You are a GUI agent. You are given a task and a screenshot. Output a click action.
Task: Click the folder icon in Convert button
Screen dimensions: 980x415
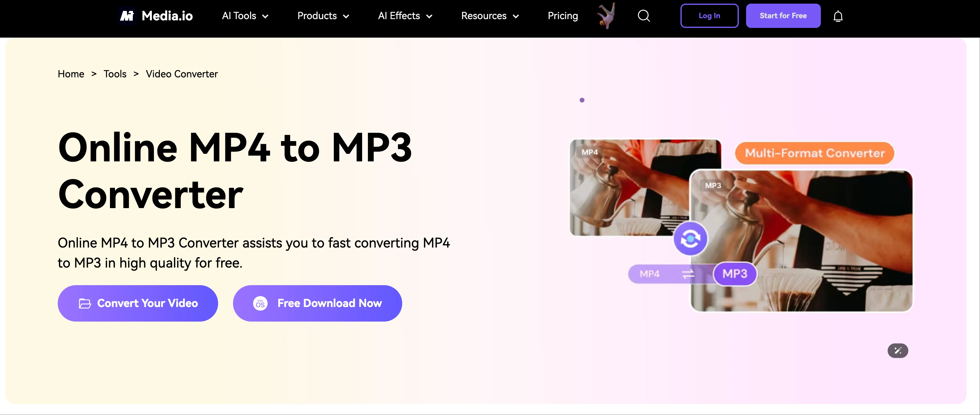tap(85, 303)
